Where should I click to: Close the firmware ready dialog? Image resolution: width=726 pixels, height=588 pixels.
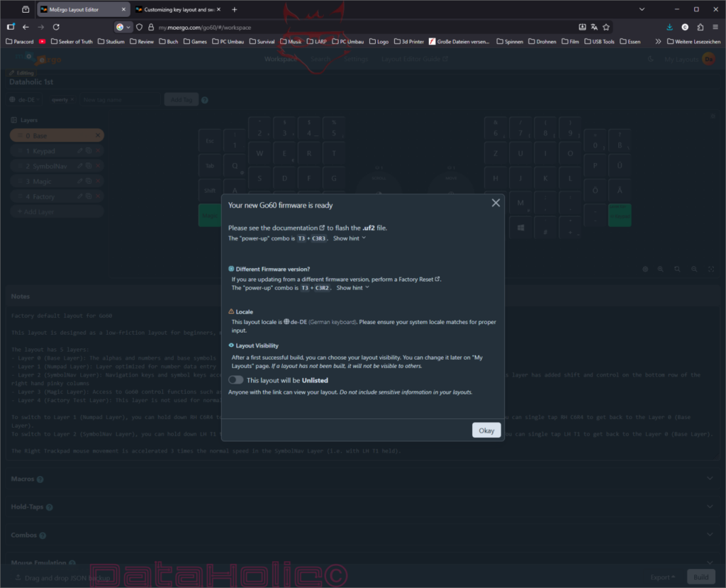click(x=496, y=203)
